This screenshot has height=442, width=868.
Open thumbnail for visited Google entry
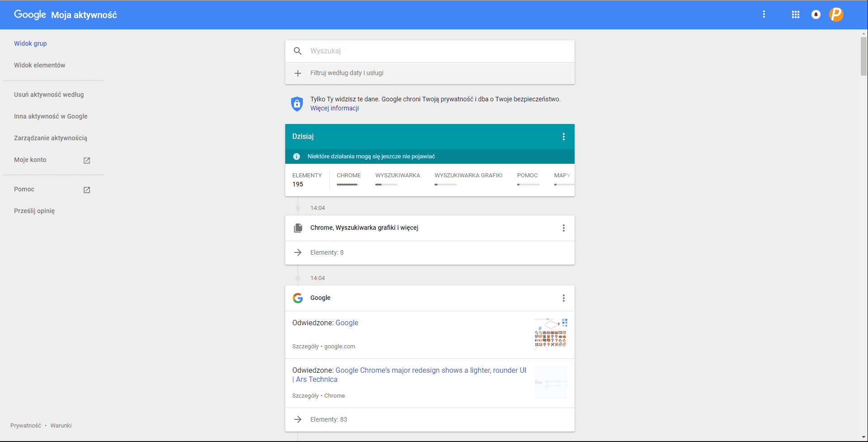coord(551,334)
